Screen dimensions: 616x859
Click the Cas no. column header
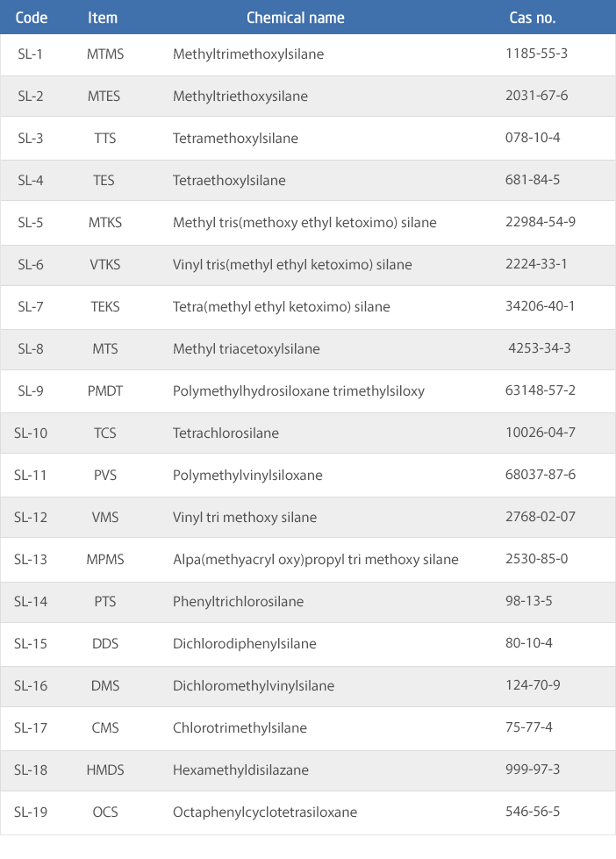coord(532,18)
